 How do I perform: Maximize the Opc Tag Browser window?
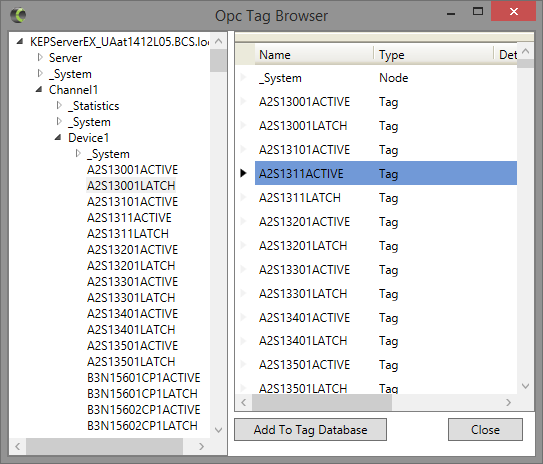point(478,11)
